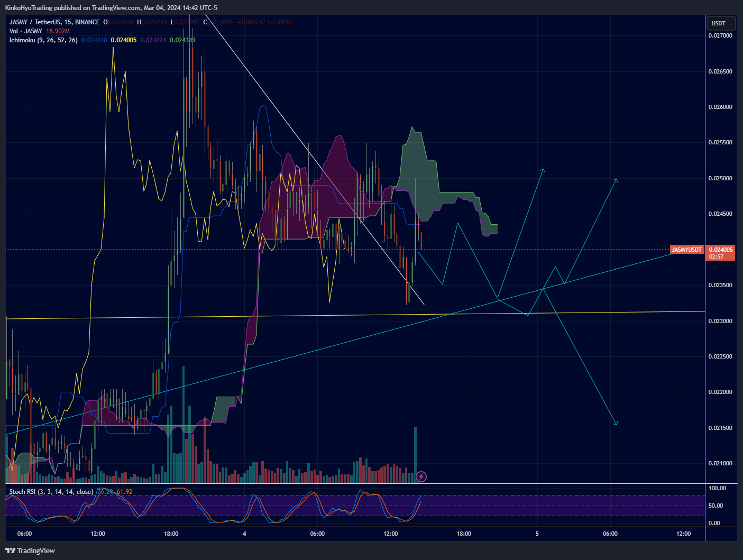This screenshot has width=743, height=560.
Task: Click price axis label 0.023000
Action: click(720, 321)
